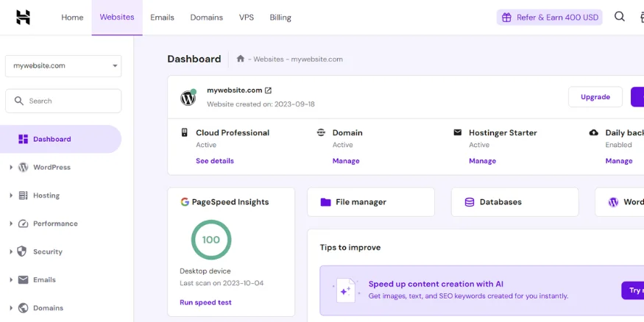Click 'Speed up content creation with AI' heading
Screen dimensions: 644x322
point(436,284)
